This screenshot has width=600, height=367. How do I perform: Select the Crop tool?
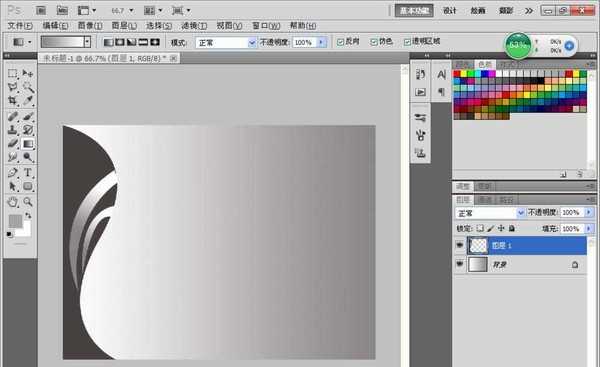tap(13, 101)
